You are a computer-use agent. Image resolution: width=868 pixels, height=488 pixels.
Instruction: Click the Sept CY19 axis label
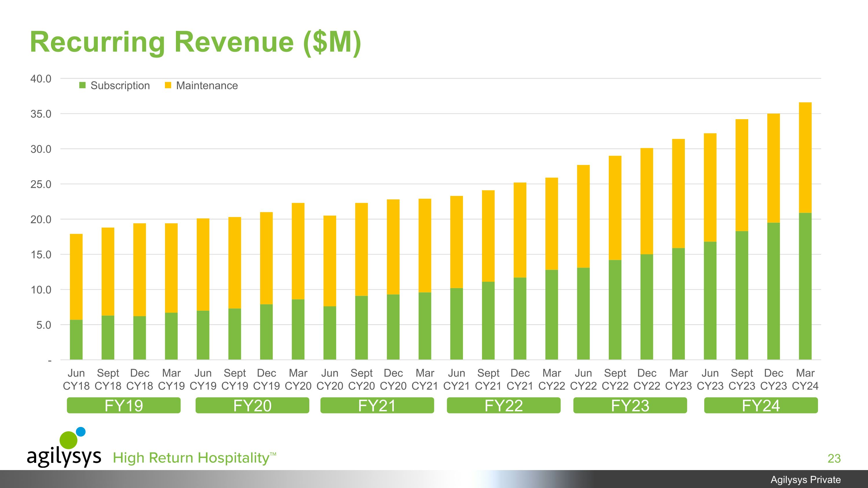point(235,379)
